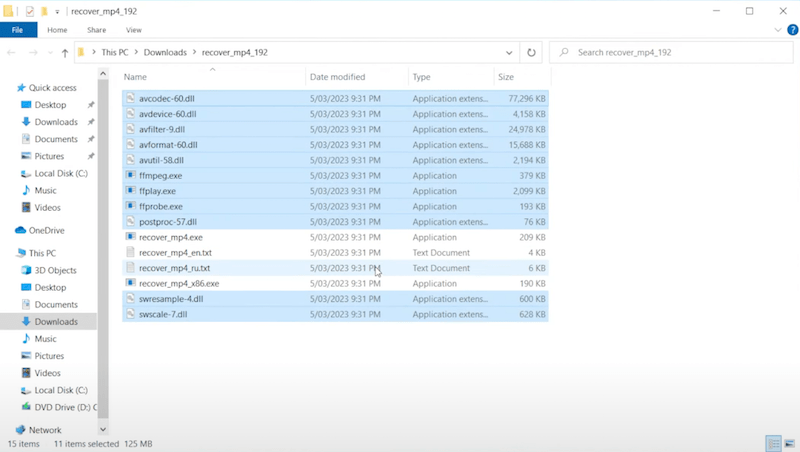Select Downloads under This PC in sidebar
Viewport: 800px width, 452px height.
coord(56,321)
